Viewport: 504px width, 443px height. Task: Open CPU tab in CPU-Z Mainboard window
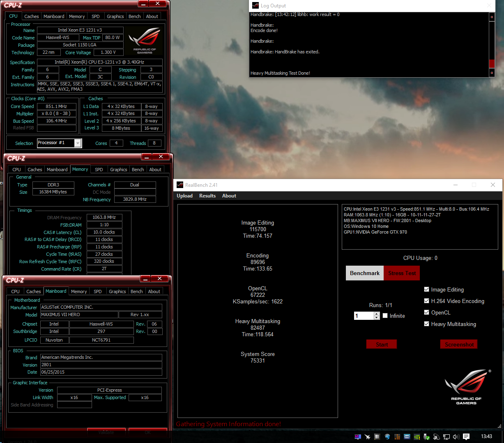(15, 292)
